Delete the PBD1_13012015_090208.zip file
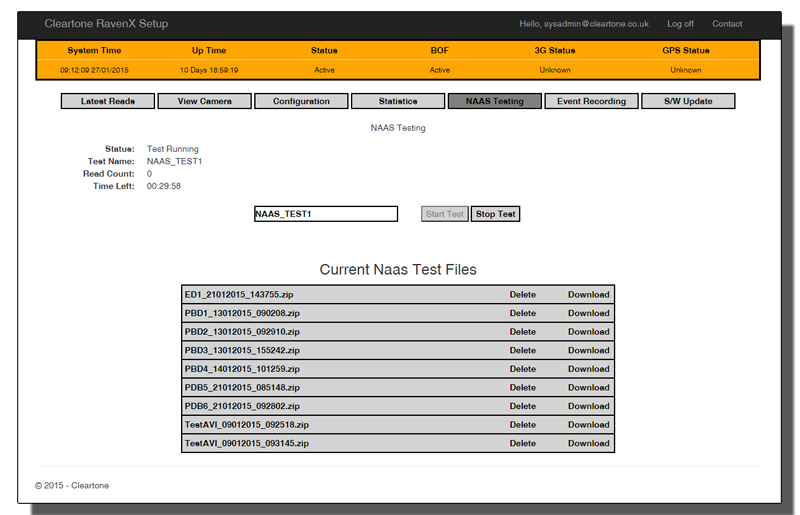The width and height of the screenshot is (800, 515). pos(522,313)
